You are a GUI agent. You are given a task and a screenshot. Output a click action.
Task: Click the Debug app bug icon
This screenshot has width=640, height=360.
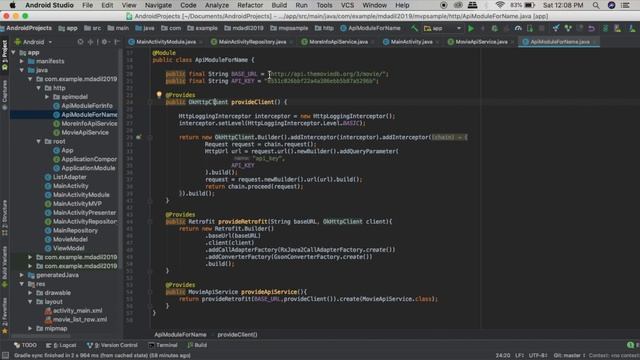click(494, 29)
